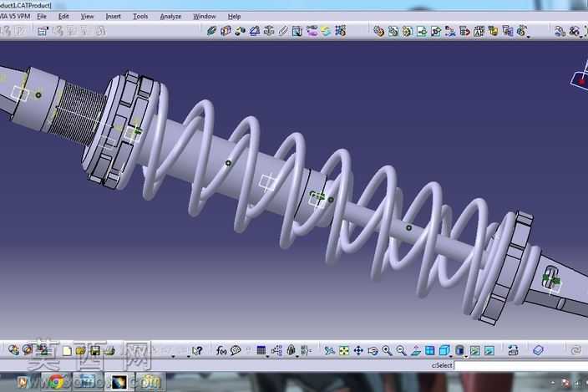Viewport: 588px width, 392px height.
Task: Click the Offset Constraint icon
Action: tap(240, 31)
